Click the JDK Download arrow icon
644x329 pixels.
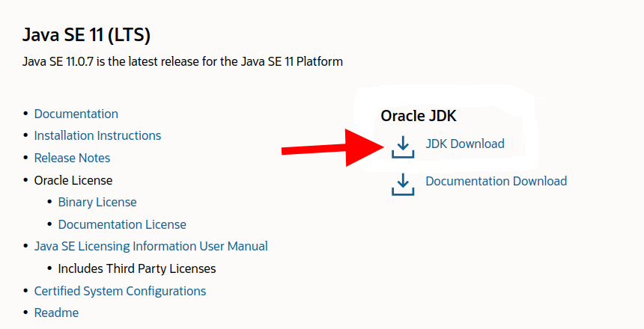coord(403,147)
